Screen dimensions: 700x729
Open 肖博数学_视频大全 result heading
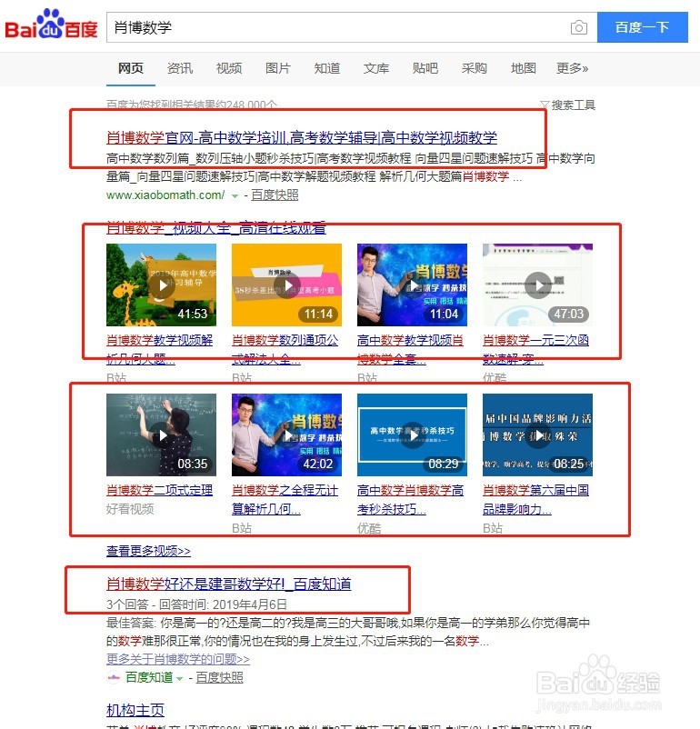pos(215,228)
